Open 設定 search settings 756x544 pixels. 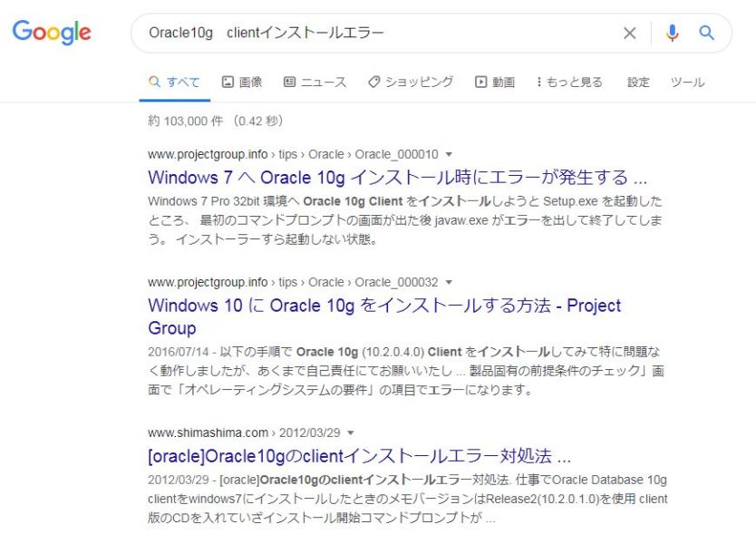[x=638, y=82]
